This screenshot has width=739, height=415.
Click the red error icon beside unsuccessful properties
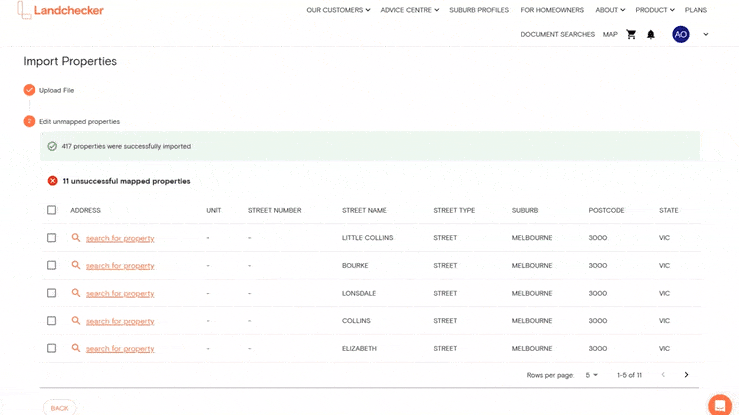tap(52, 181)
